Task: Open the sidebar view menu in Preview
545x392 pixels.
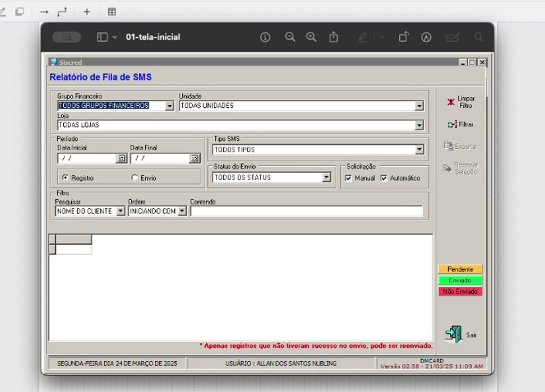Action: (x=106, y=37)
